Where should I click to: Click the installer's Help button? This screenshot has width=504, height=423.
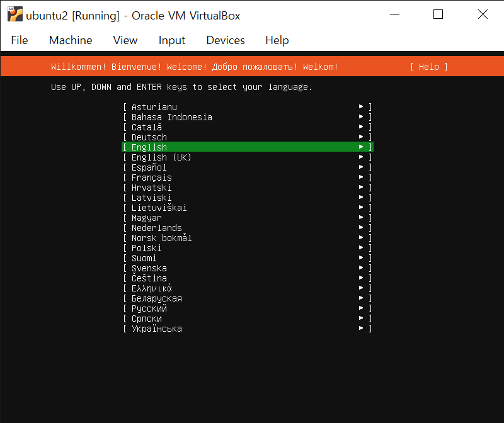tap(428, 67)
